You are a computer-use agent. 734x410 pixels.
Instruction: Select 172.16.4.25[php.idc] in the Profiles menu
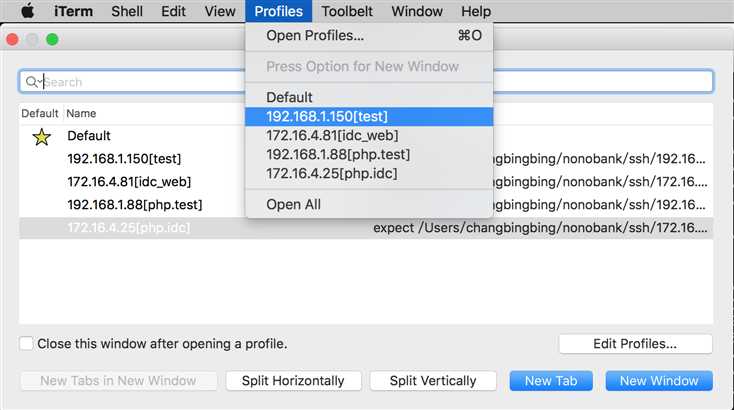click(369, 174)
